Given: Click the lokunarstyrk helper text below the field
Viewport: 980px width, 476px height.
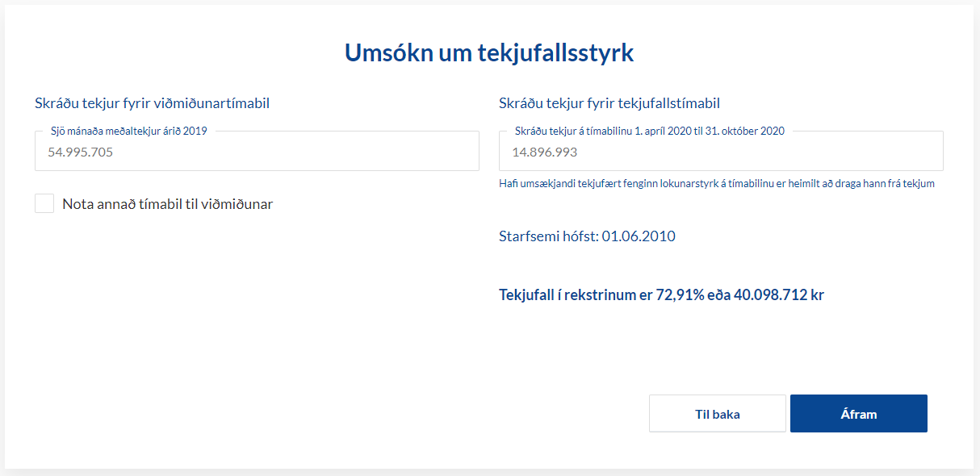Looking at the screenshot, I should 717,184.
